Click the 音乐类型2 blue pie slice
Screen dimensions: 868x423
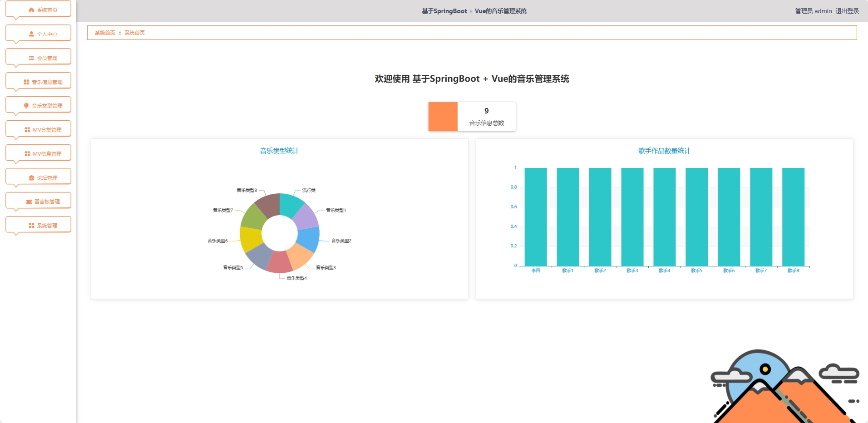(x=309, y=239)
